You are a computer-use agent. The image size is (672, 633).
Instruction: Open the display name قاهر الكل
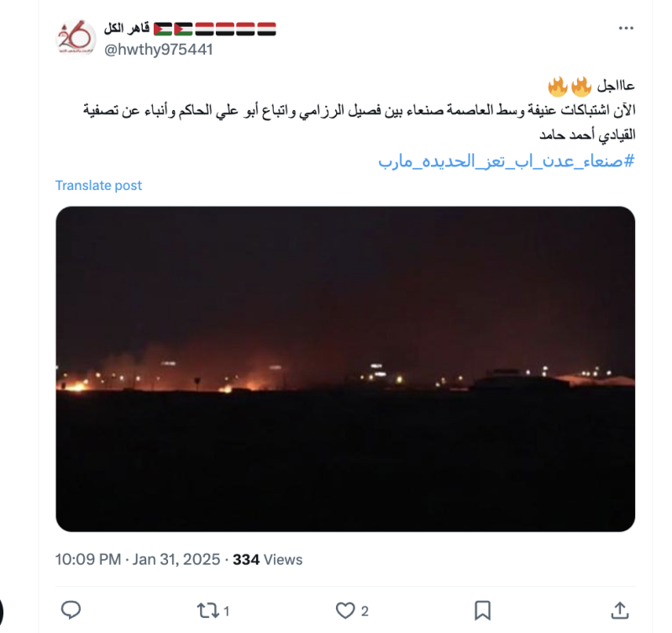click(127, 29)
